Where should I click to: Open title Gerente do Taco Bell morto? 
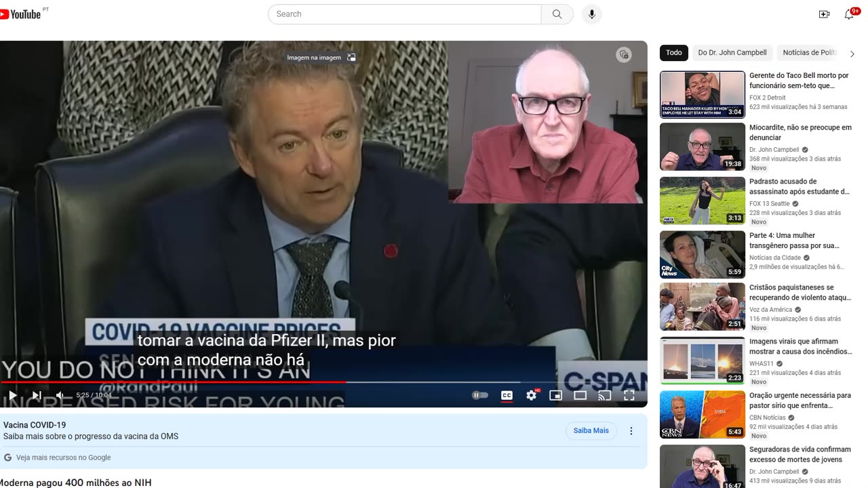click(x=799, y=81)
